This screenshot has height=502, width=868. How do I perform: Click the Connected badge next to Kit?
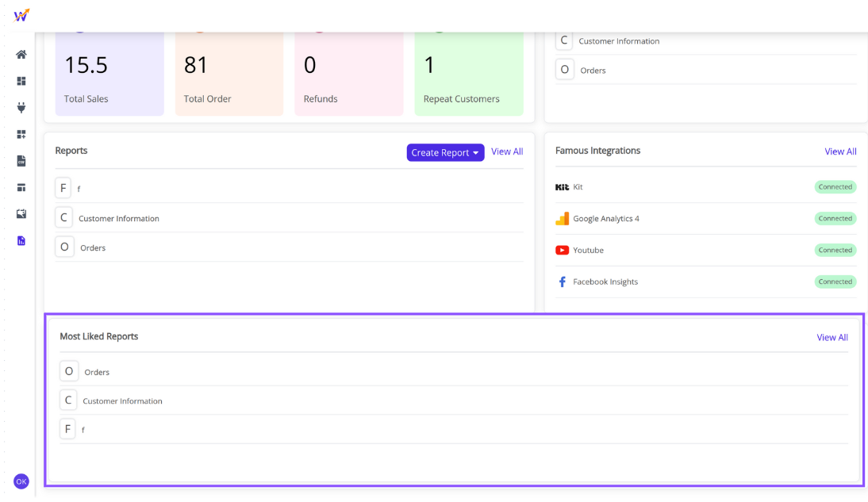[835, 187]
